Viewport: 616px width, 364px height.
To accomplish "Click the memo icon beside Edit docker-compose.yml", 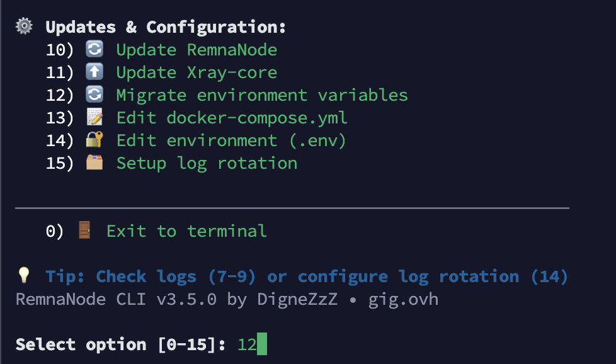I will coord(94,117).
